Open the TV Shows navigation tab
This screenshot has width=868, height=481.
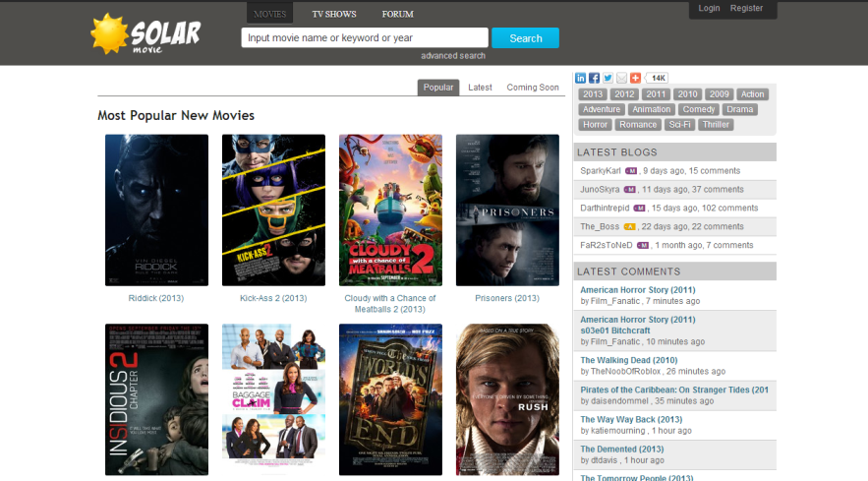point(334,14)
